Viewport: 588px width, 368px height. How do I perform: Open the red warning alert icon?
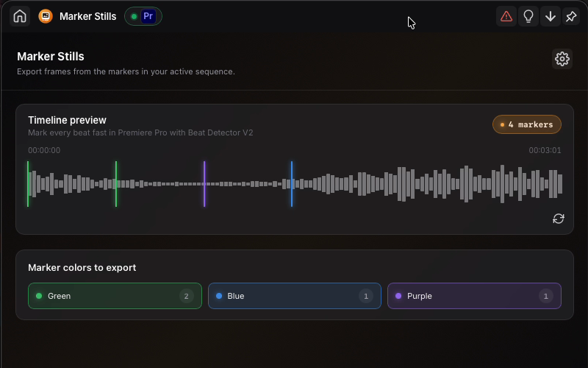click(x=506, y=16)
